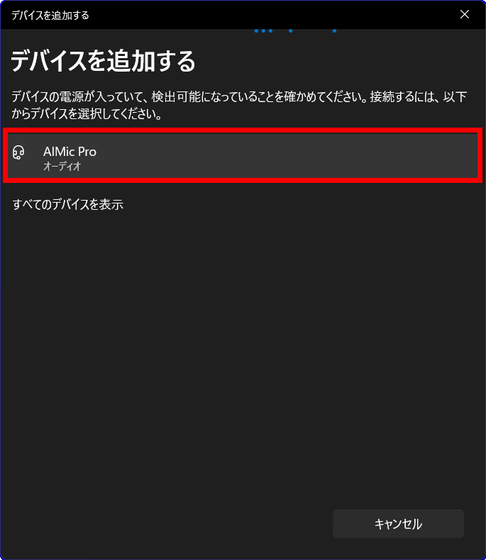Click the キャンセル button
Image resolution: width=486 pixels, height=560 pixels.
pyautogui.click(x=398, y=524)
